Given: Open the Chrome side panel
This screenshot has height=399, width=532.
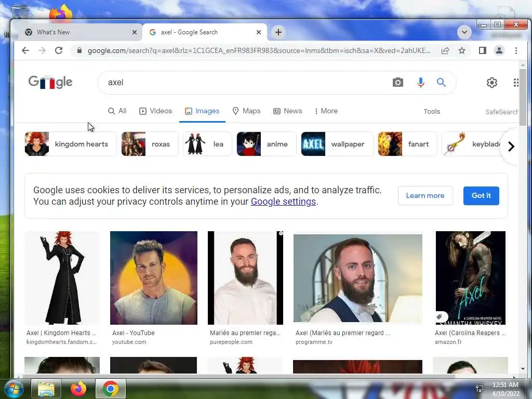Looking at the screenshot, I should tap(483, 50).
